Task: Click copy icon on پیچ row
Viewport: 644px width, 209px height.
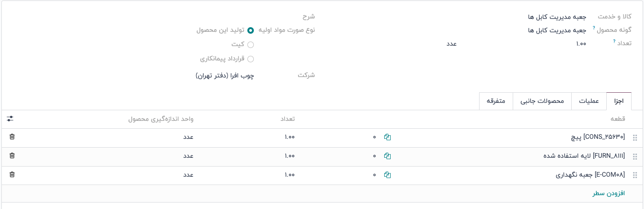Action: point(387,137)
